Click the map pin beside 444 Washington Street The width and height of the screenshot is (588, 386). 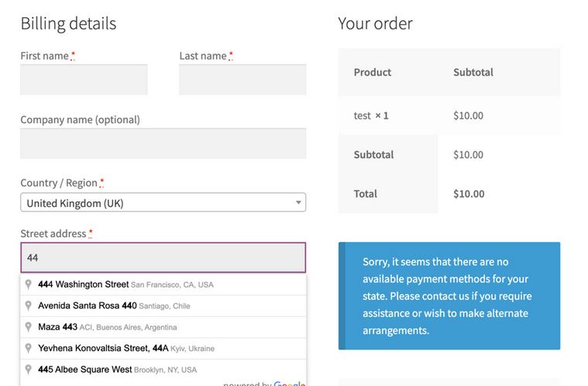tap(28, 284)
